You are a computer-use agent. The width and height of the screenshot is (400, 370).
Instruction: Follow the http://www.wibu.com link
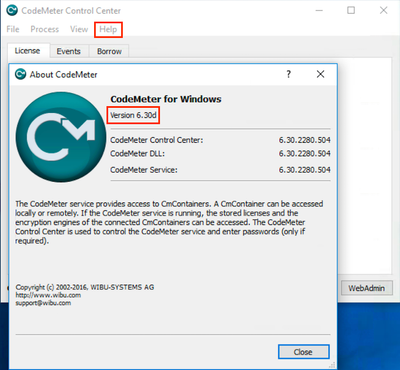[48, 295]
